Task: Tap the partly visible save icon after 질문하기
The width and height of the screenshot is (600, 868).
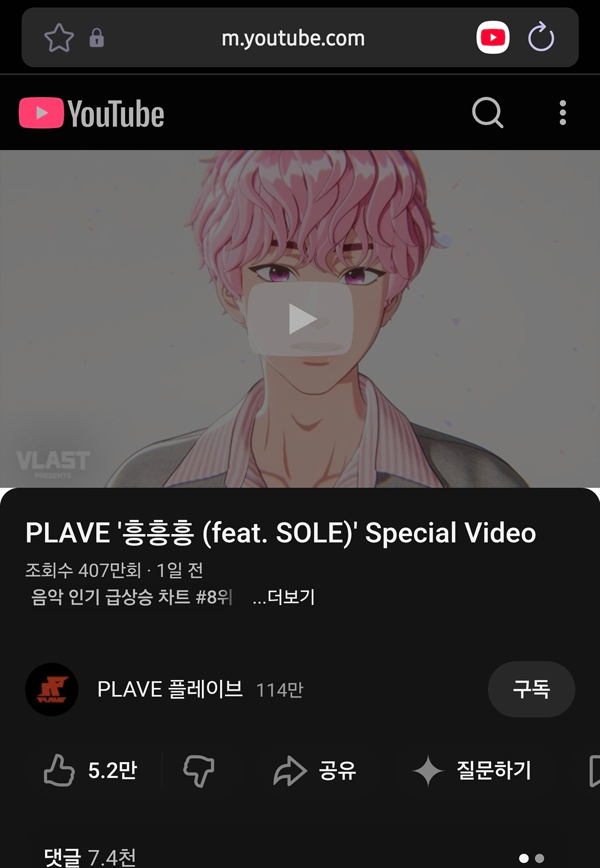Action: pos(594,770)
